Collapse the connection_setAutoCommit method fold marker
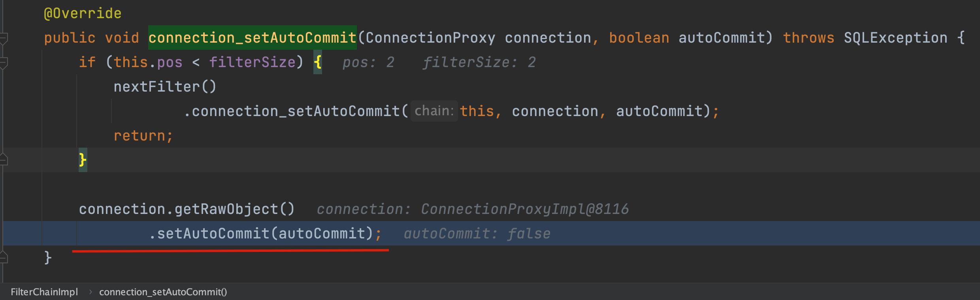 coord(4,38)
